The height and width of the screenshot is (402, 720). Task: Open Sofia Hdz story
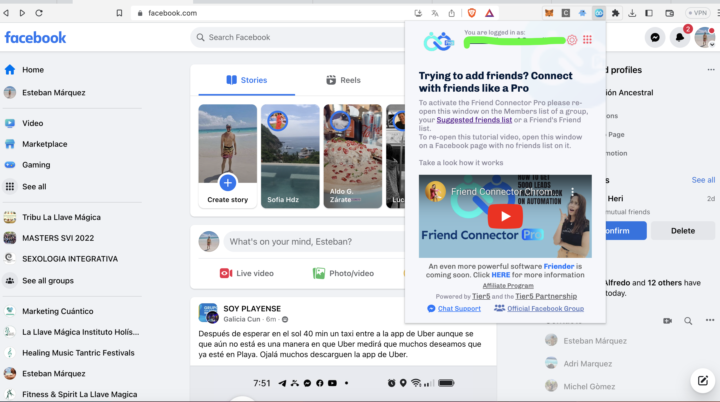pos(290,156)
